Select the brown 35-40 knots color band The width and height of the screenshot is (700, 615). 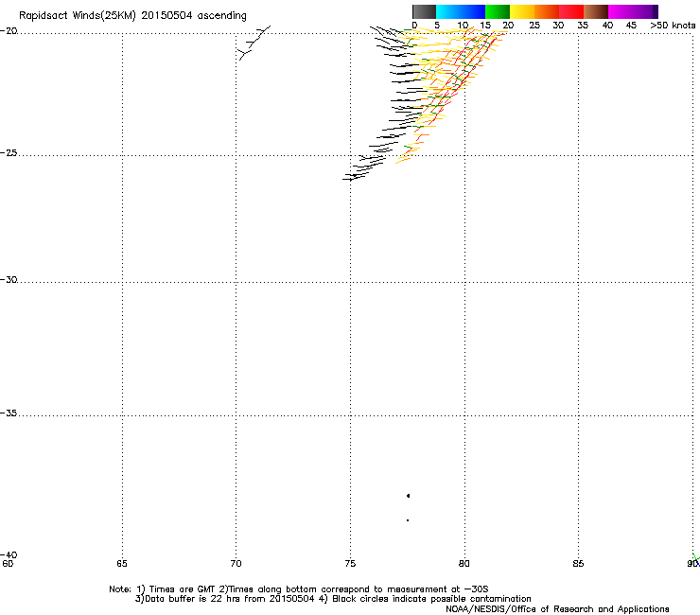click(x=596, y=11)
